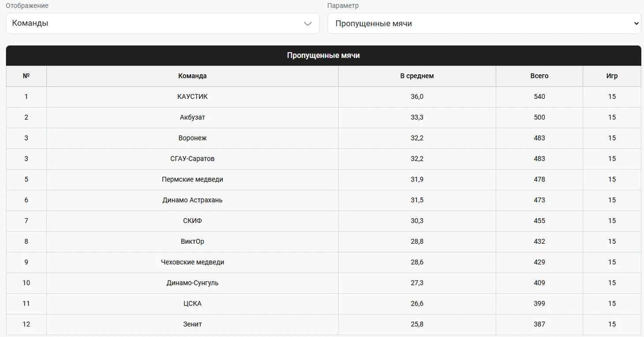Select team СКИФ in the table
Image resolution: width=644 pixels, height=337 pixels.
coord(192,221)
